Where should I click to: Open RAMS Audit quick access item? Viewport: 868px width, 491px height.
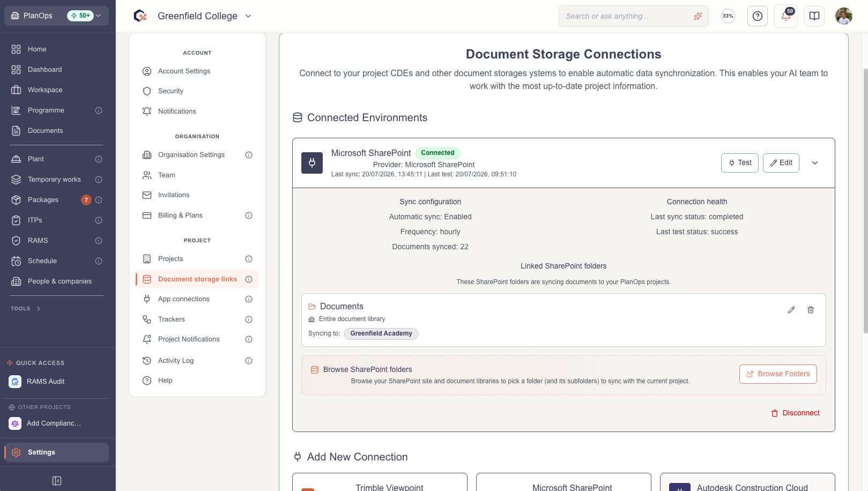pyautogui.click(x=57, y=382)
